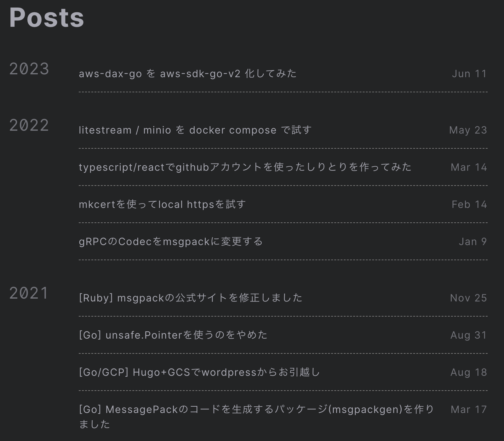The width and height of the screenshot is (504, 441).
Task: Click the Feb 14 post date
Action: (469, 204)
